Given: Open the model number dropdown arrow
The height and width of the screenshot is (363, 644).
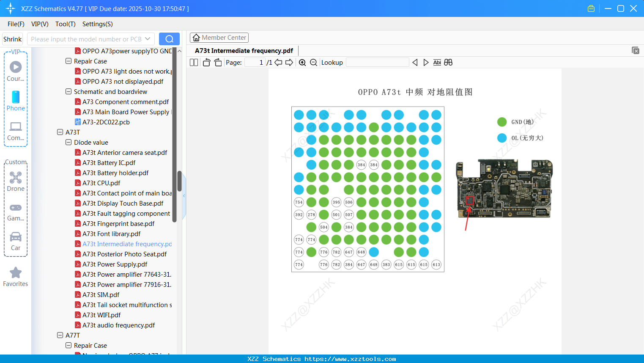Looking at the screenshot, I should pos(148,39).
